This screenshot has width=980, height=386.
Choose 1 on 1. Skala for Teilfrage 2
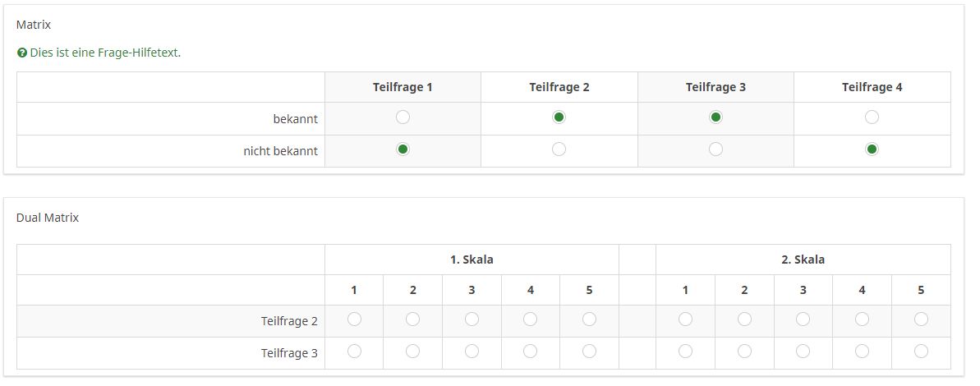point(354,319)
